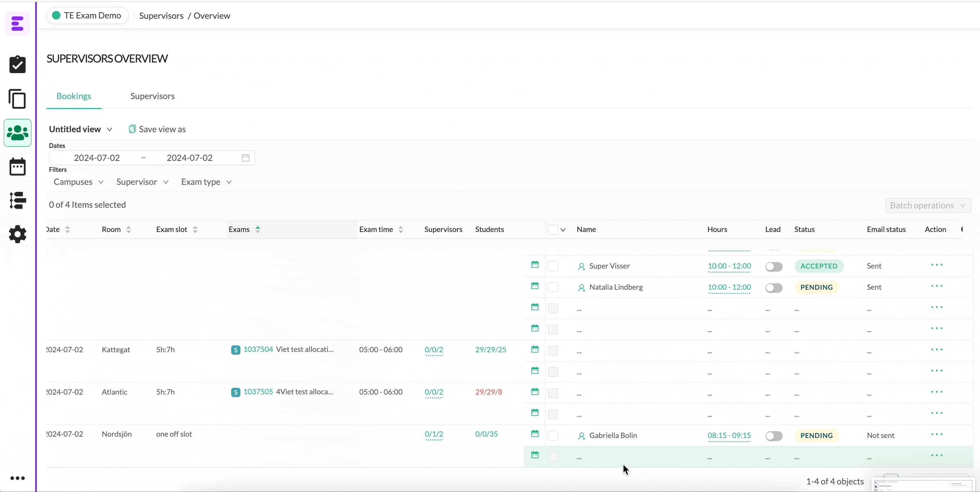Check the Gabriella Bolin row checkbox
The width and height of the screenshot is (980, 492).
coord(553,435)
